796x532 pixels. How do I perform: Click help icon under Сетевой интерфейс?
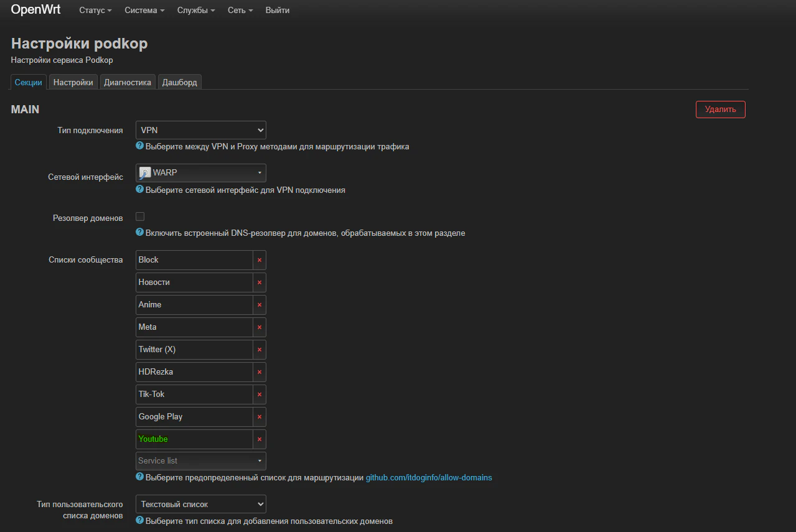[x=139, y=189]
